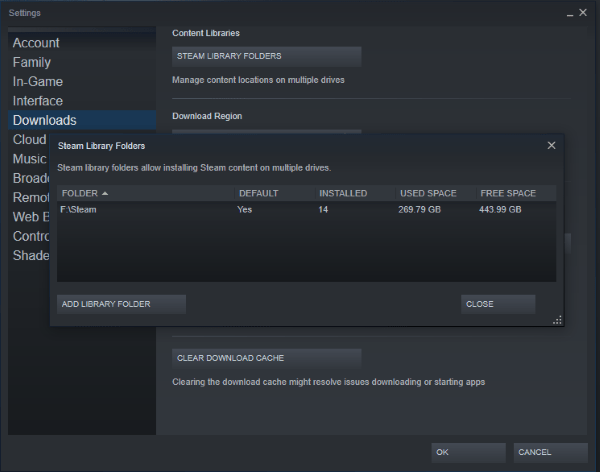The width and height of the screenshot is (600, 472).
Task: Click the 269.79 GB used space value
Action: click(419, 210)
